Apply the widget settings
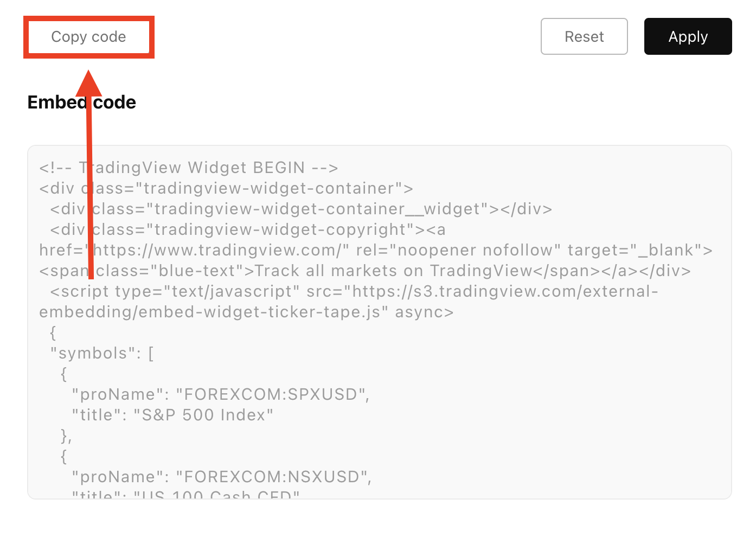 688,36
